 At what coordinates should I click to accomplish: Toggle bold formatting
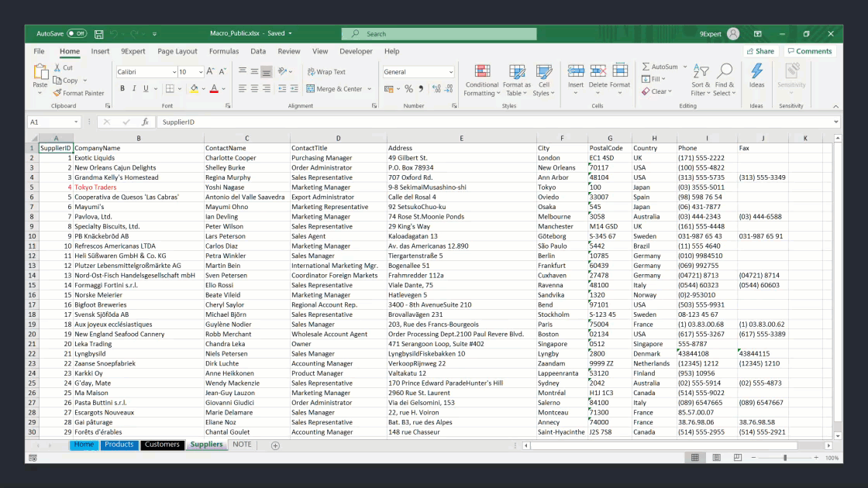tap(122, 89)
